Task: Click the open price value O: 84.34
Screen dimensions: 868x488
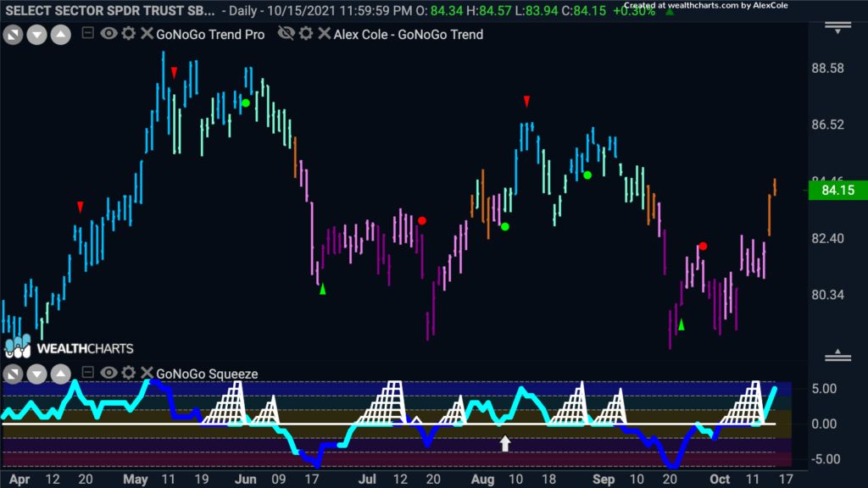Action: tap(440, 10)
